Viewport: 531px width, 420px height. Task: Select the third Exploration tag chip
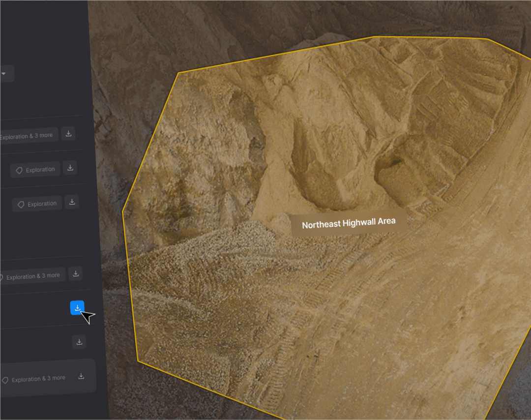[x=37, y=204]
